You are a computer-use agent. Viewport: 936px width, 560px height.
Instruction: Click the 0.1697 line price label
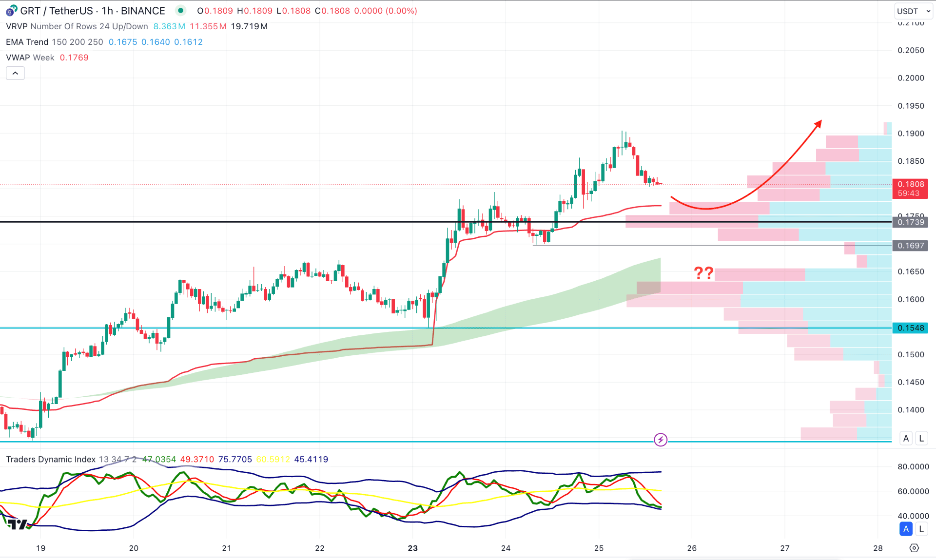(910, 246)
